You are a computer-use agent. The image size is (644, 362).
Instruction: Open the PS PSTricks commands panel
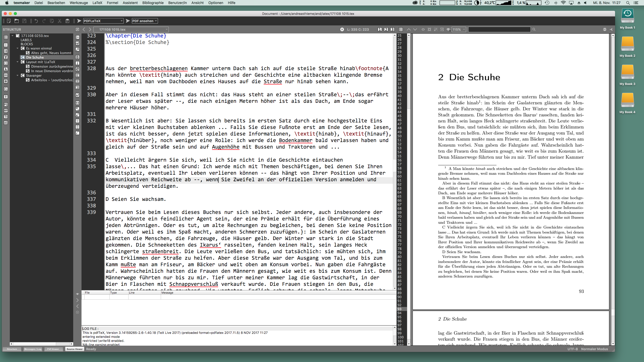coord(6,105)
